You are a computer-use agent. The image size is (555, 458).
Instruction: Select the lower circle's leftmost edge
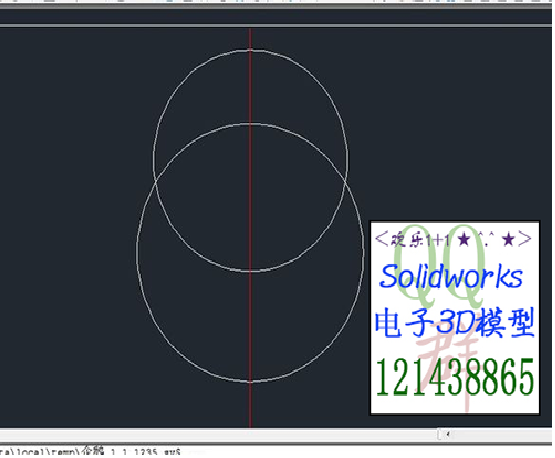click(137, 252)
